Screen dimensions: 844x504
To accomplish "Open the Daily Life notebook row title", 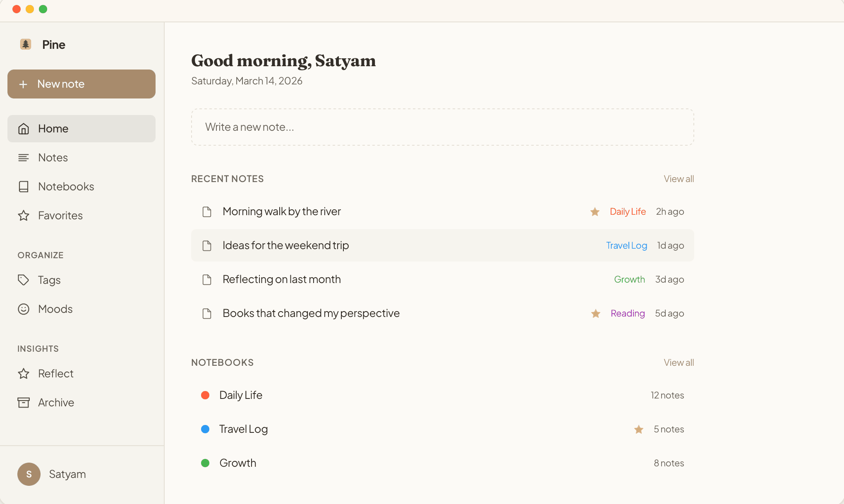I will [x=241, y=395].
